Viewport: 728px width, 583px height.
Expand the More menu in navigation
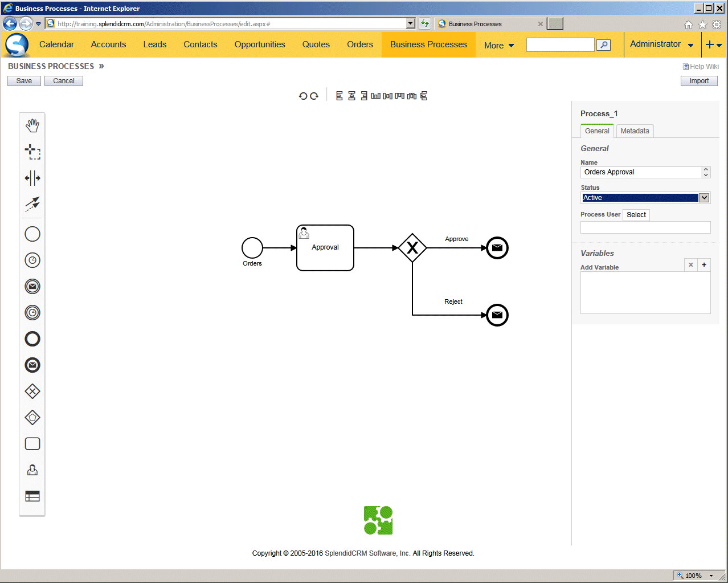(x=498, y=46)
